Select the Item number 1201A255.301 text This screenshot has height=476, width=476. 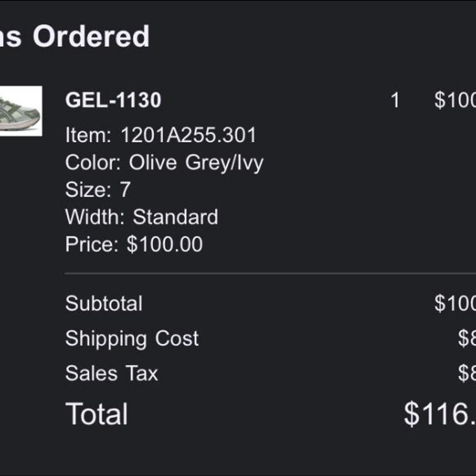click(x=188, y=135)
